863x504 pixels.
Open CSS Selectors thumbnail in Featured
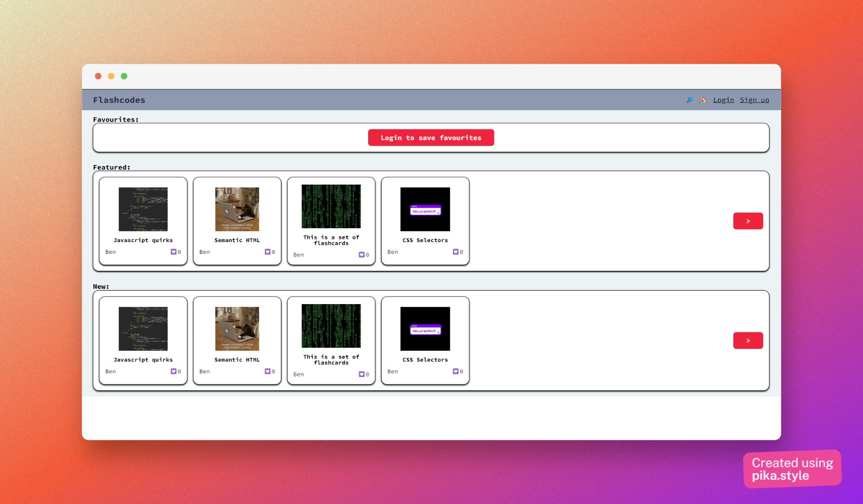(425, 209)
